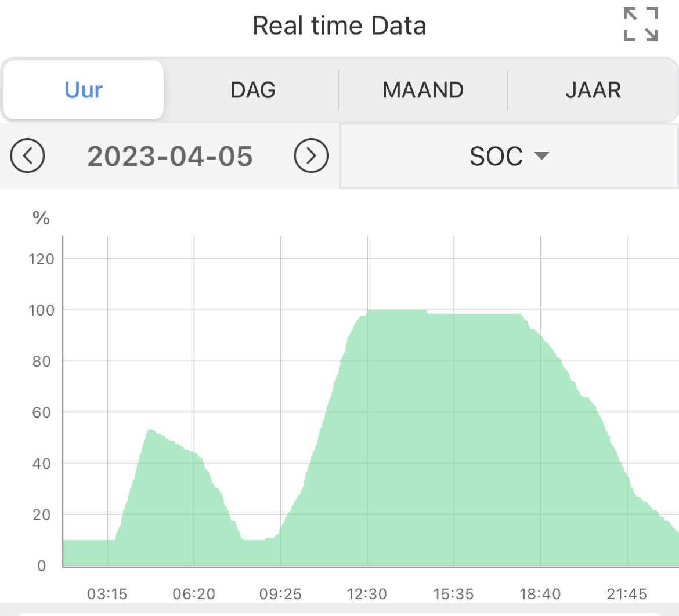Select the Uur tab
679x616 pixels.
(x=84, y=90)
